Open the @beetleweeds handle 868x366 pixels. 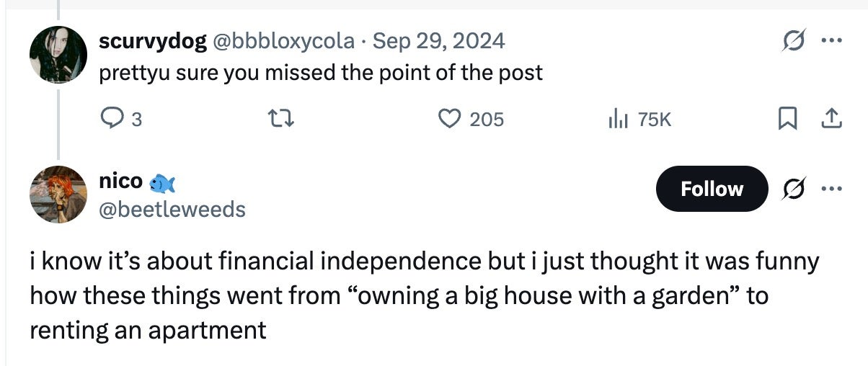click(x=172, y=209)
